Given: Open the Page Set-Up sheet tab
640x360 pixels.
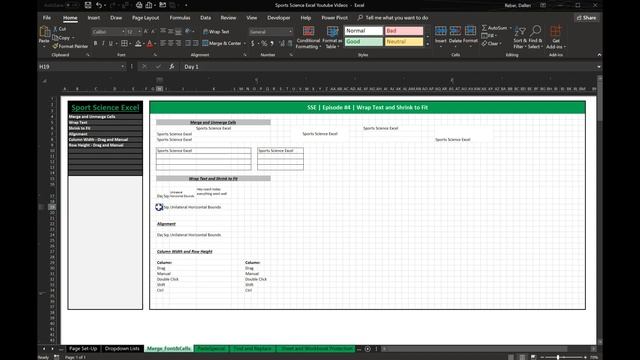Looking at the screenshot, I should [x=83, y=349].
